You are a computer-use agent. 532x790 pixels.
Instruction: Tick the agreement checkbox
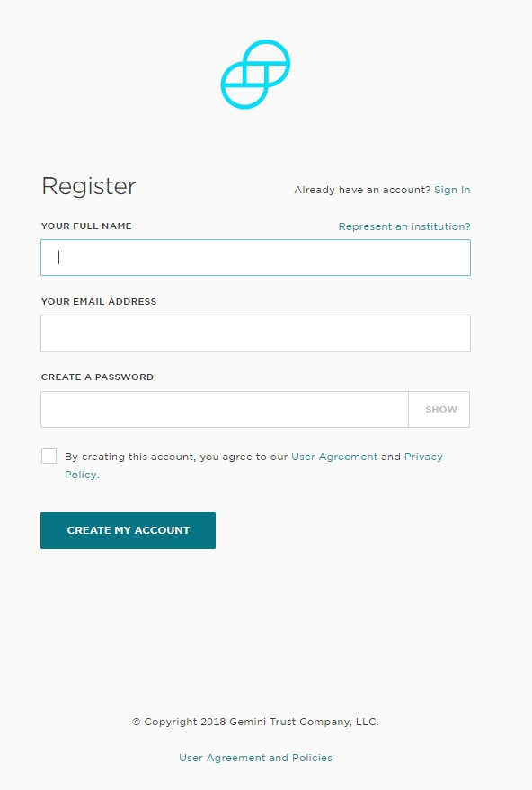point(49,456)
